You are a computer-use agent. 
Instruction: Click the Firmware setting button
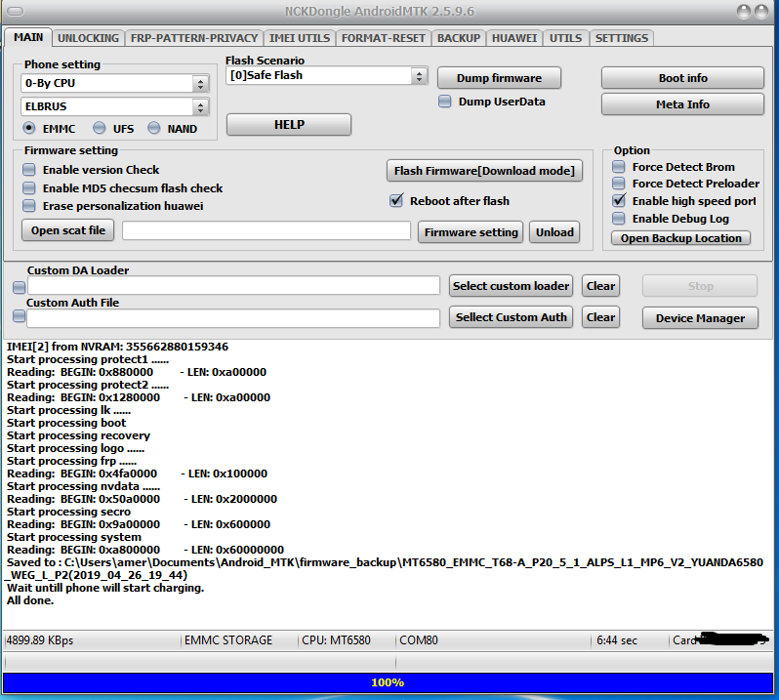471,232
